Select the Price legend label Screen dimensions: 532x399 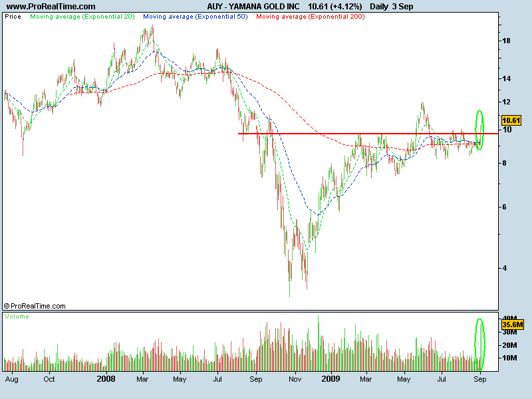click(13, 17)
